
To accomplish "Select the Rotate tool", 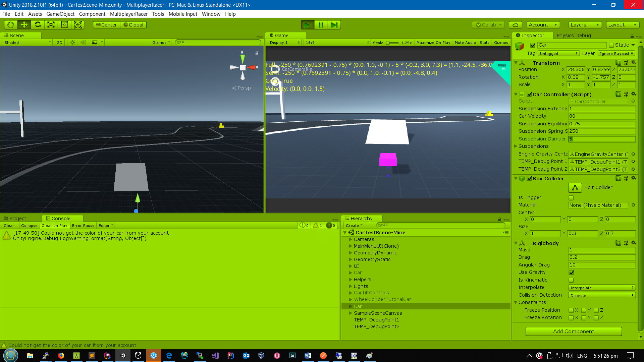I will tap(38, 25).
